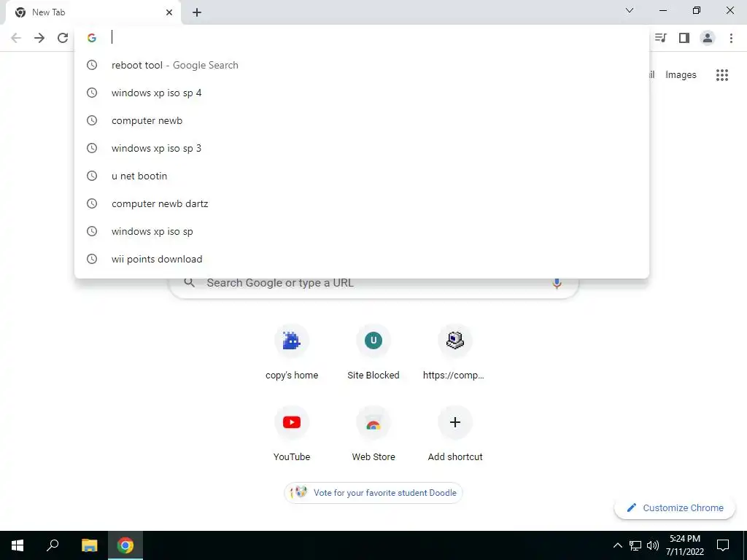Go back using the back arrow

point(16,38)
